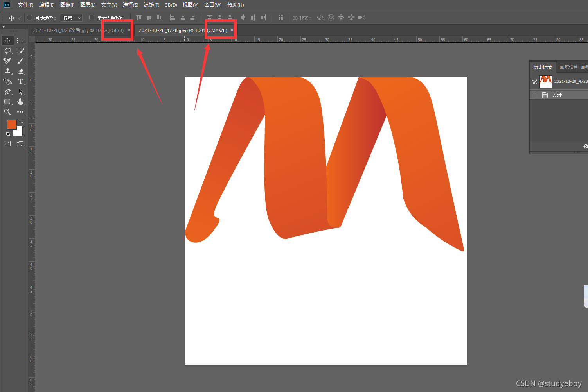The width and height of the screenshot is (588, 392).
Task: Select the Path Selection arrow tool
Action: click(x=20, y=91)
